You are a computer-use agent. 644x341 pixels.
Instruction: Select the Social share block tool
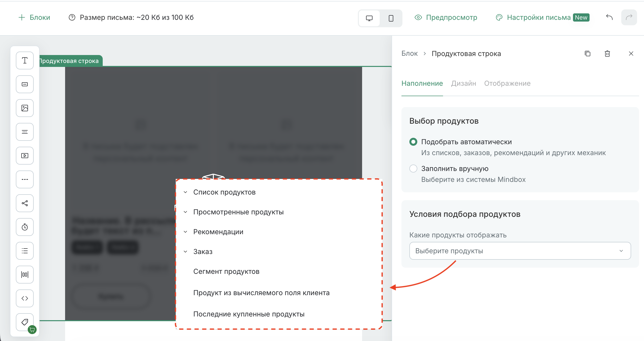pos(25,203)
